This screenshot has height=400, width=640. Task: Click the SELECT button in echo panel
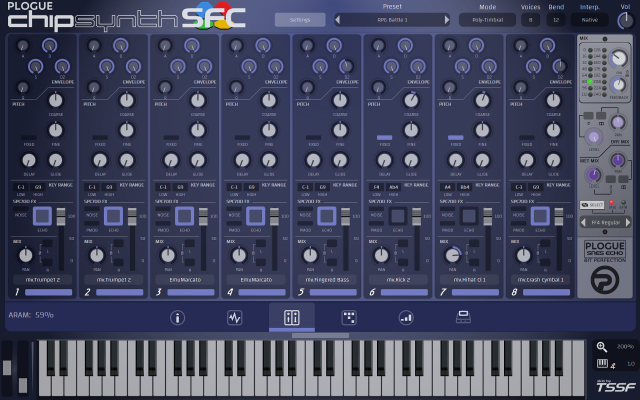[592, 204]
